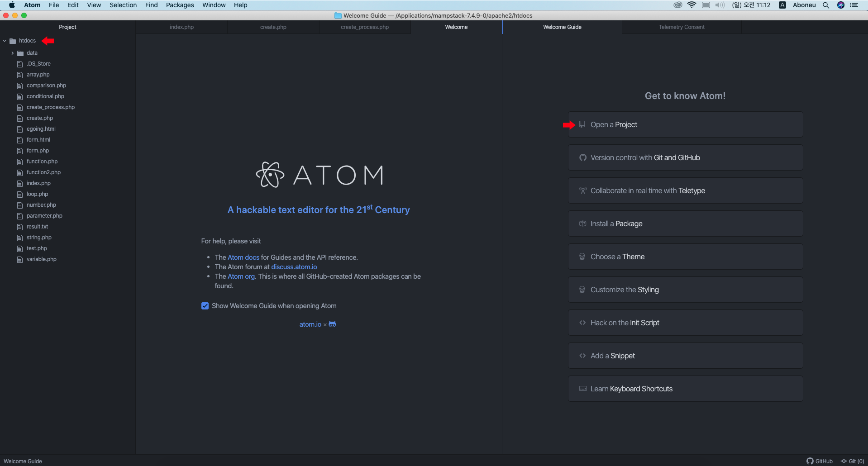Viewport: 868px width, 466px height.
Task: Click the Siri icon in menu bar
Action: 841,5
